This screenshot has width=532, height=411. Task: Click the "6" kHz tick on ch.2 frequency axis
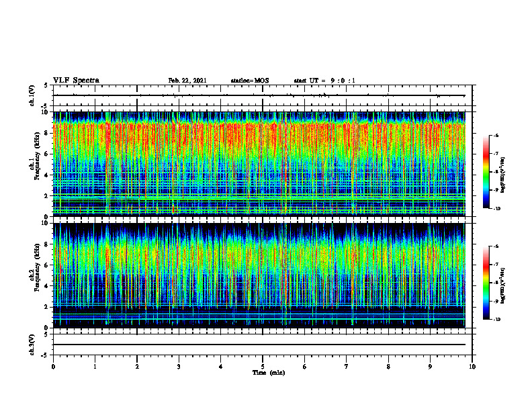pyautogui.click(x=47, y=265)
